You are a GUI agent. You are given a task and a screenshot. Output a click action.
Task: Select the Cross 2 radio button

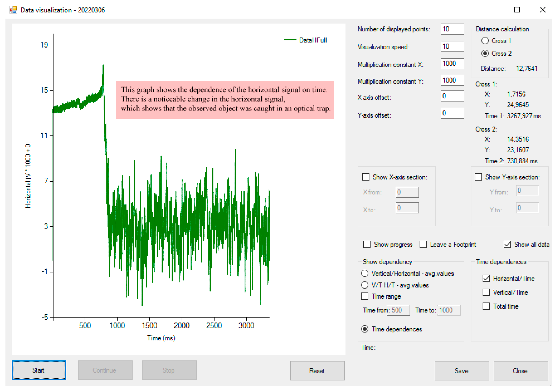tap(485, 53)
